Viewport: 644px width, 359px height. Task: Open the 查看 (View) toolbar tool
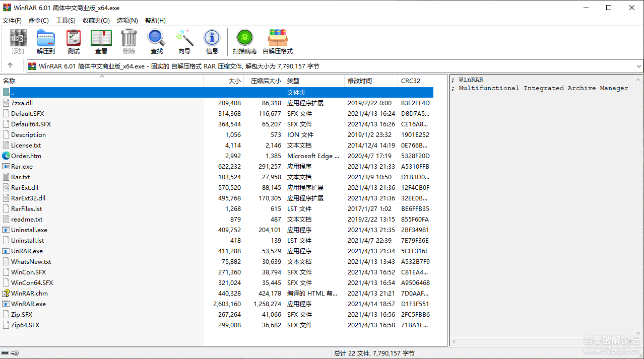(x=101, y=38)
